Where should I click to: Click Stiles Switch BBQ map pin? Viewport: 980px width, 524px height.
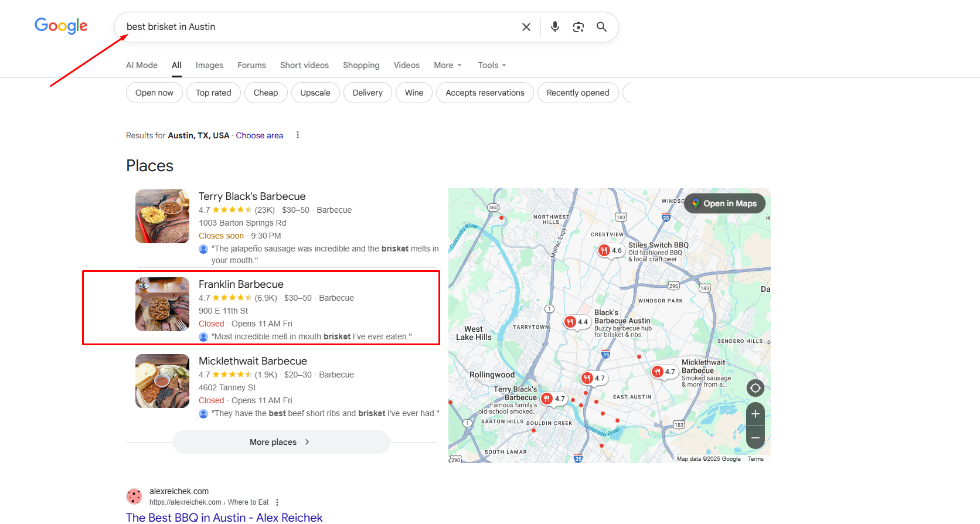pyautogui.click(x=604, y=250)
